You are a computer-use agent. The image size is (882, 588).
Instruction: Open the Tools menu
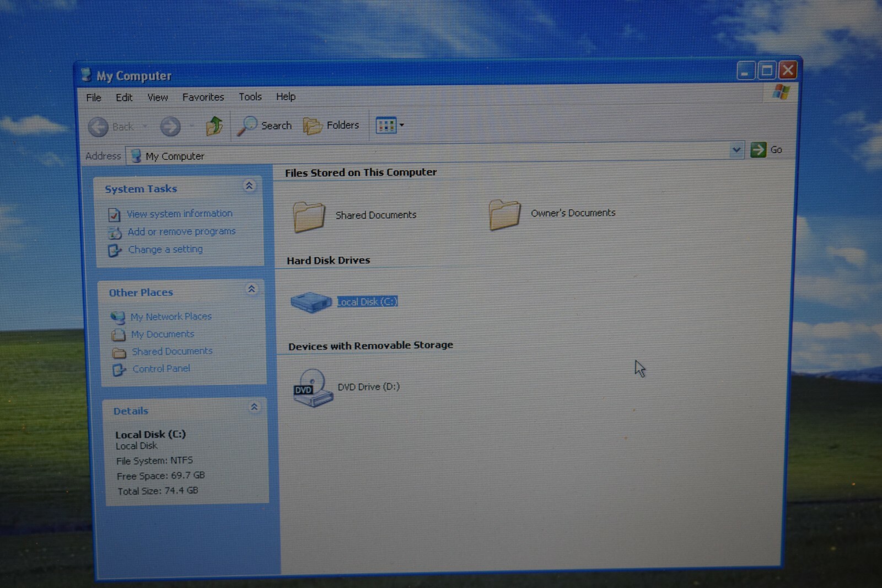coord(250,96)
